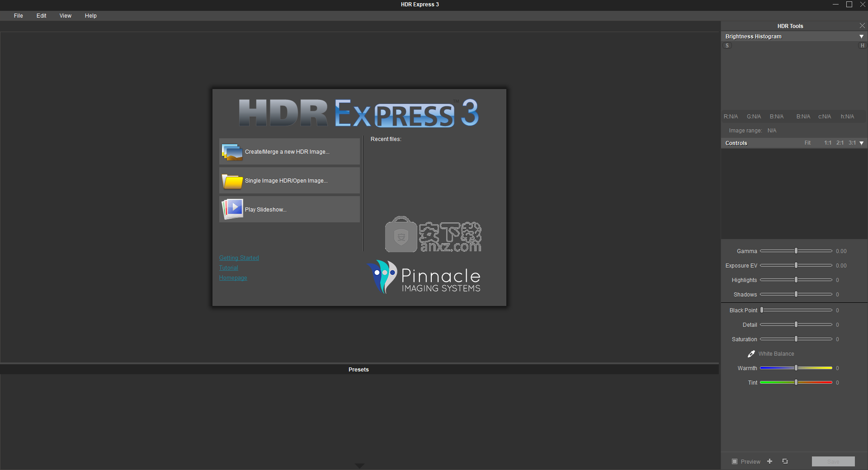Close the HDR Tools panel

coord(862,26)
